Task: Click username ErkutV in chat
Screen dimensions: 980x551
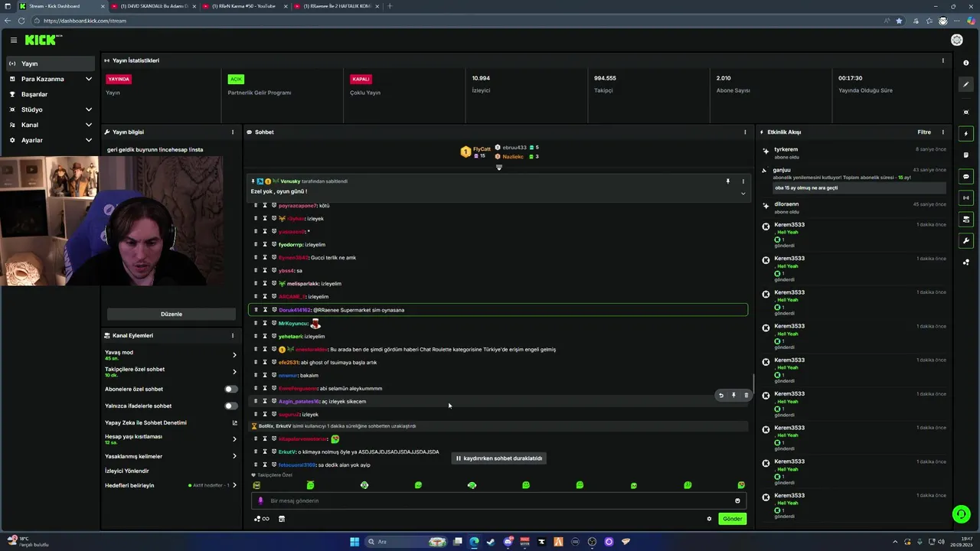Action: tap(286, 452)
